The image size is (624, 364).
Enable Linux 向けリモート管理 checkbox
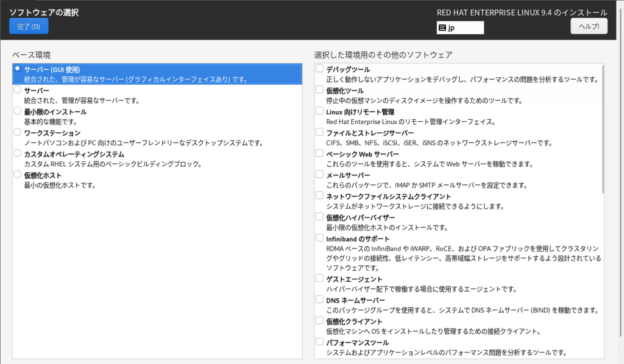pos(319,111)
